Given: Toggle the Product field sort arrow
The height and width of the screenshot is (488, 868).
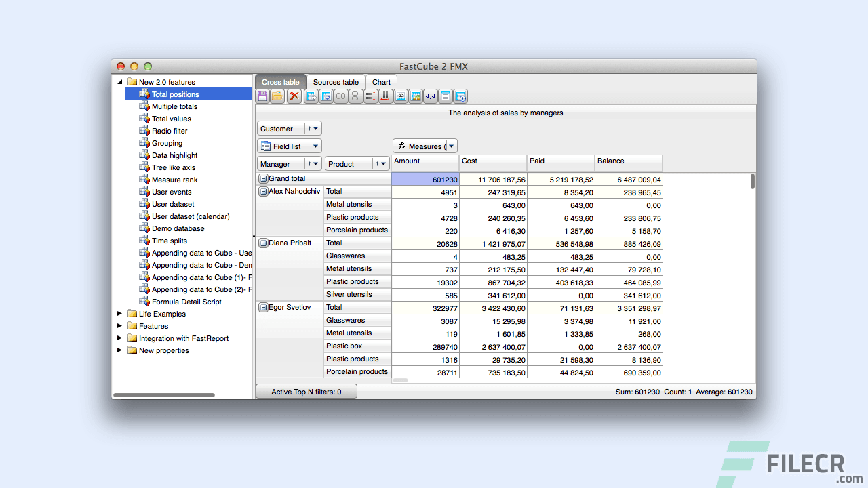Looking at the screenshot, I should 377,164.
